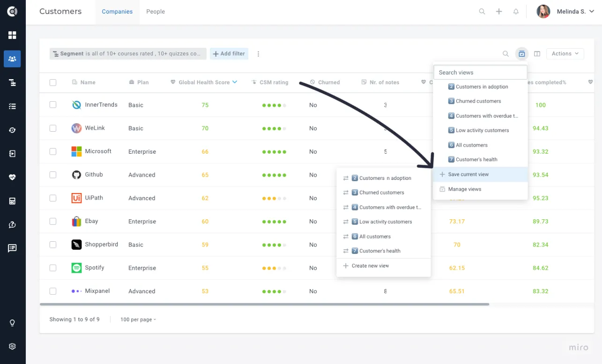
Task: Check the WeLink row checkbox
Action: click(53, 128)
